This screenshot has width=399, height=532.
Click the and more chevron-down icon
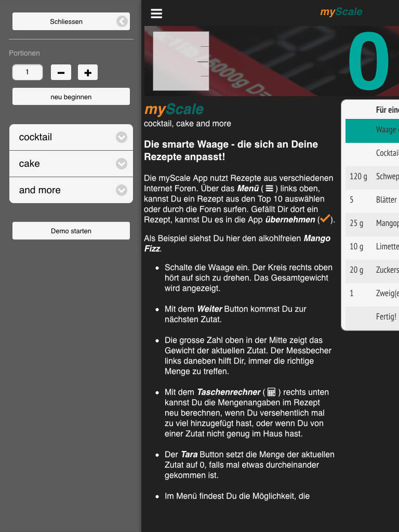122,190
